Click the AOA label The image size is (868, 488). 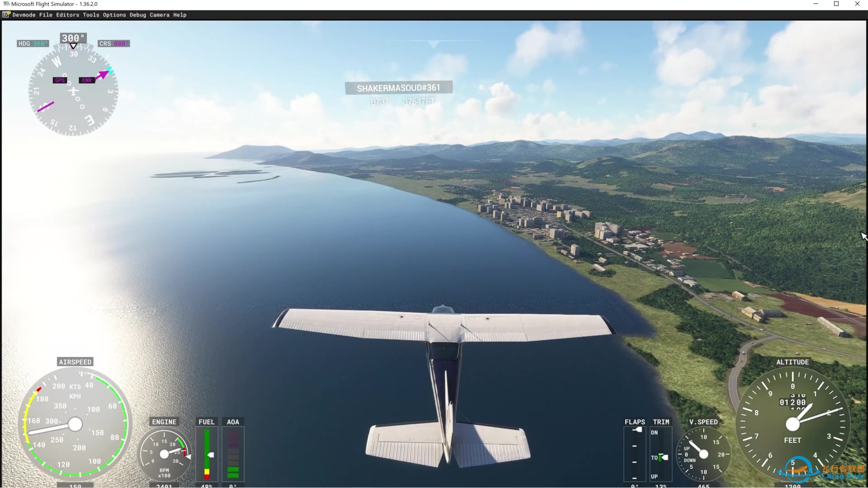233,422
